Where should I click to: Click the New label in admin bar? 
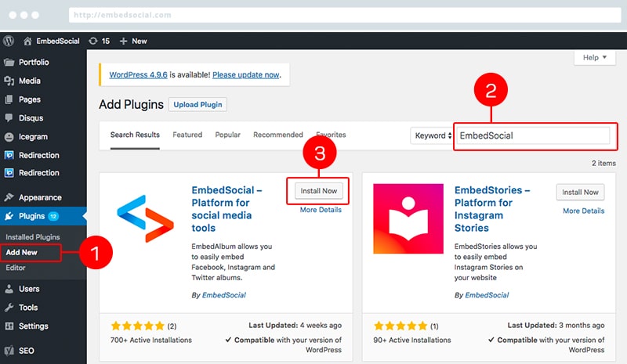tap(140, 41)
